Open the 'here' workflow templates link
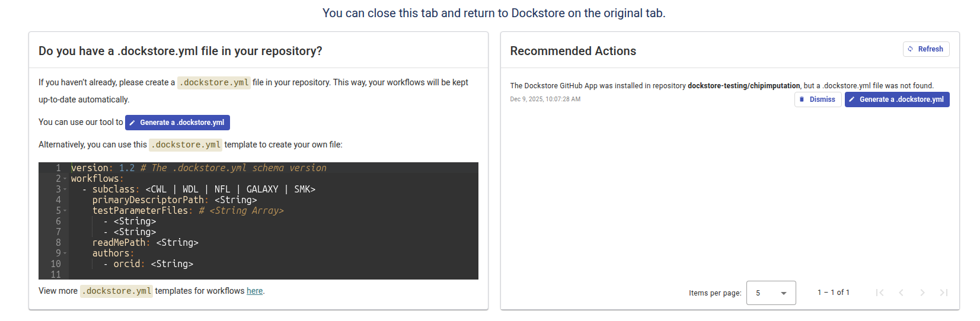The width and height of the screenshot is (980, 321). click(x=254, y=291)
